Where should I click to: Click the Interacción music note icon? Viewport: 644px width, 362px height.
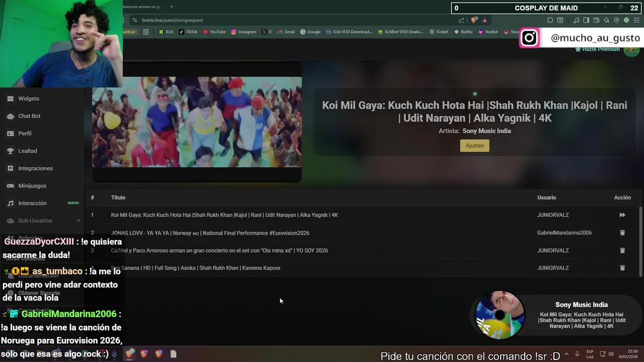point(10,203)
